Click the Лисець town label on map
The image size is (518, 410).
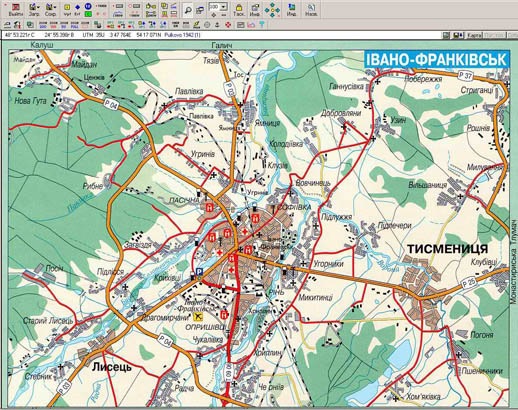tap(112, 367)
